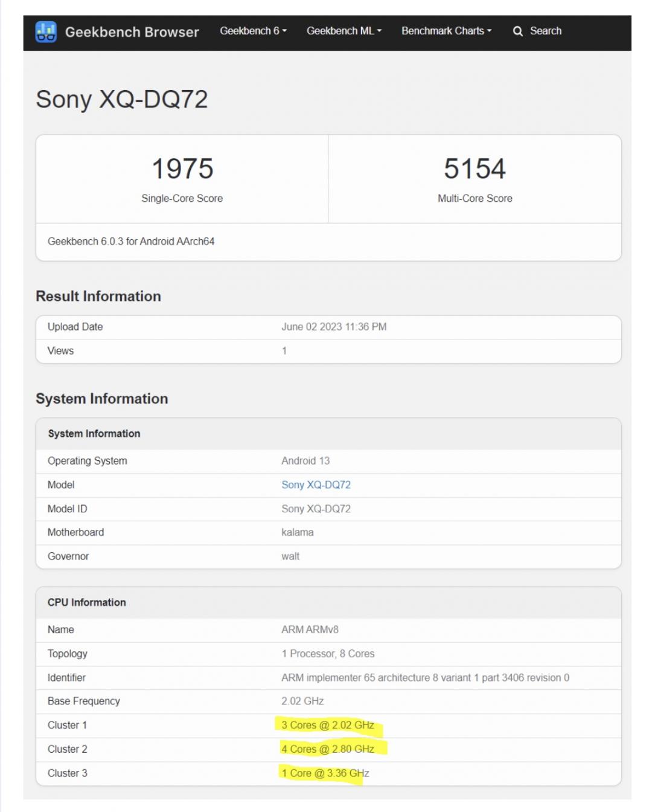This screenshot has width=652, height=812.
Task: Click the Motherboard row label
Action: pyautogui.click(x=75, y=532)
